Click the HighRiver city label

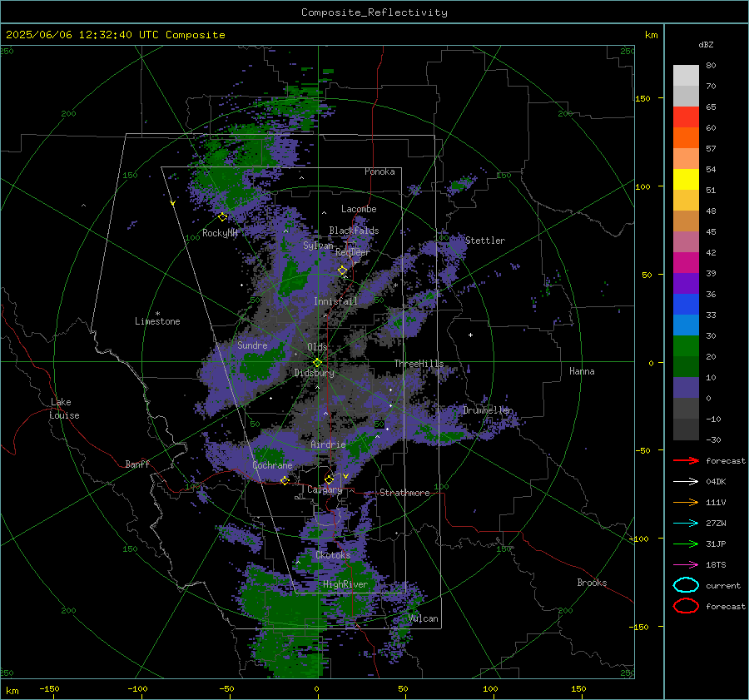(345, 584)
